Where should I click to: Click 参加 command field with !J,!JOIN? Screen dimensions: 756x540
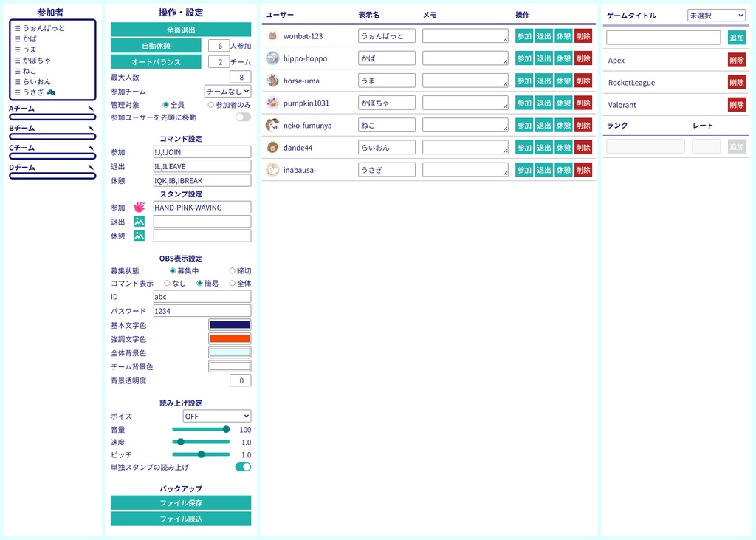(202, 152)
